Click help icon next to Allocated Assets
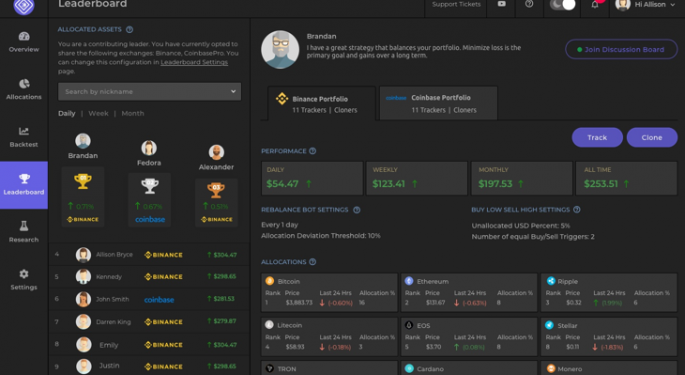Screen dimensions: 685x375 [129, 30]
